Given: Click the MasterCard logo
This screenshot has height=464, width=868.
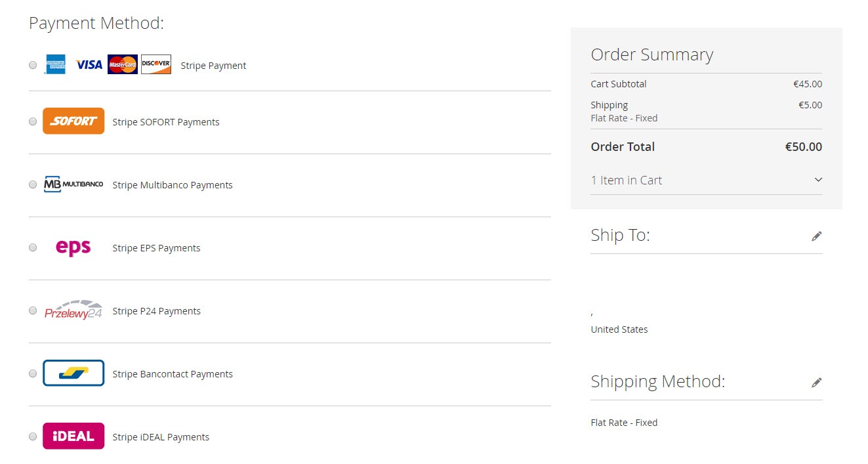Looking at the screenshot, I should 123,64.
